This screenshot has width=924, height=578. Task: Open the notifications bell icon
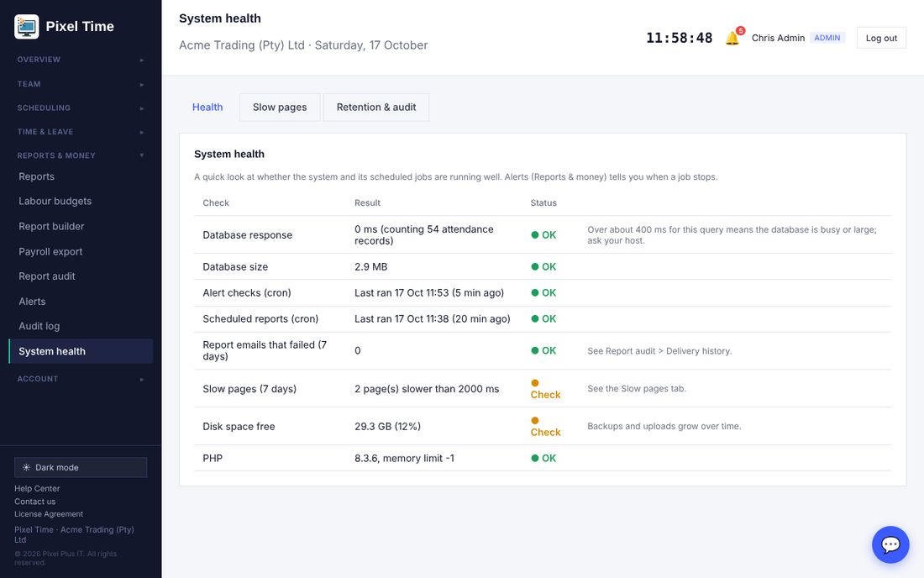pyautogui.click(x=732, y=39)
